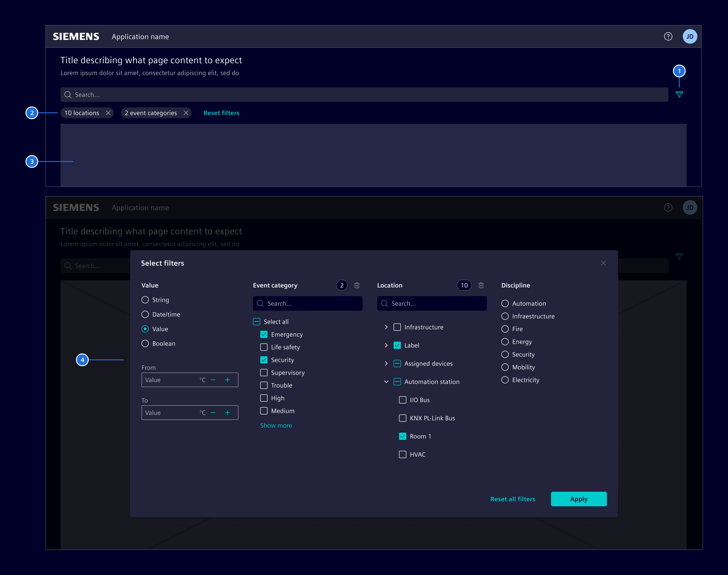Viewport: 728px width, 575px height.
Task: Remove the '10 locations' filter pill
Action: (108, 113)
